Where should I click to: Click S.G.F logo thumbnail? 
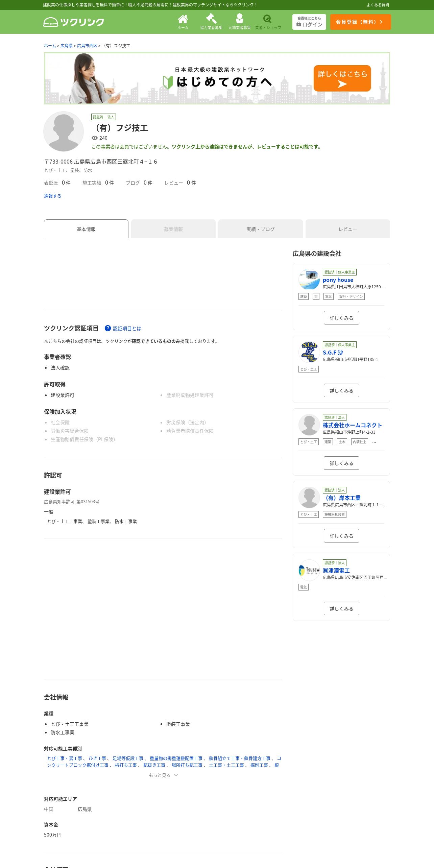(309, 352)
